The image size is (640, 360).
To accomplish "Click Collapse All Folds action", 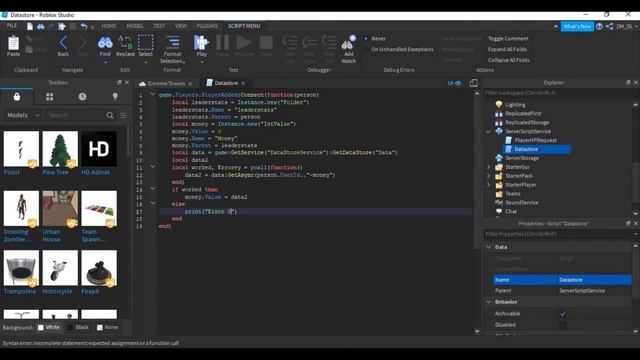I will click(x=509, y=60).
